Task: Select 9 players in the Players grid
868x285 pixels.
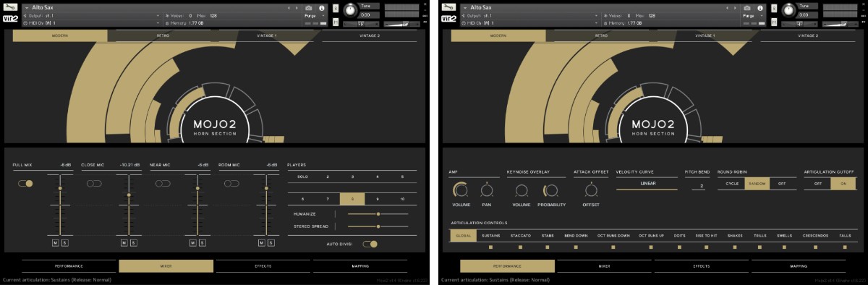Action: tap(377, 198)
